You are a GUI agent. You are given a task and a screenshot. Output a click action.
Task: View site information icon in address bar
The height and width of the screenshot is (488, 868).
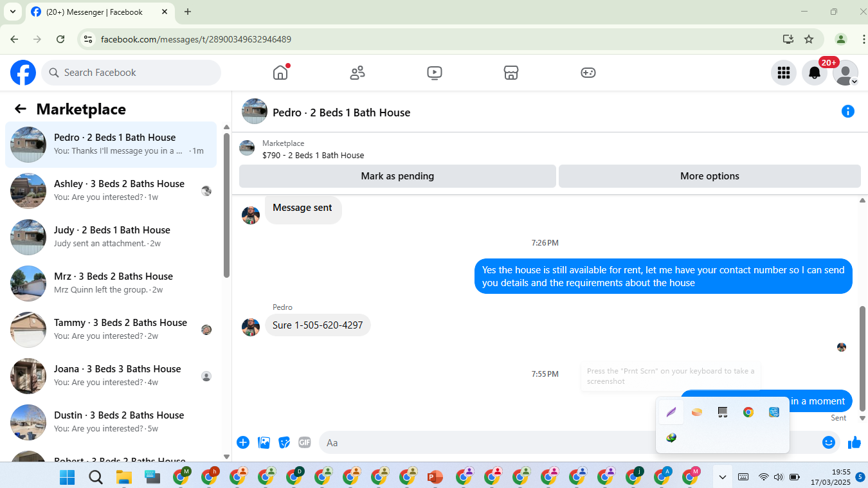[88, 39]
